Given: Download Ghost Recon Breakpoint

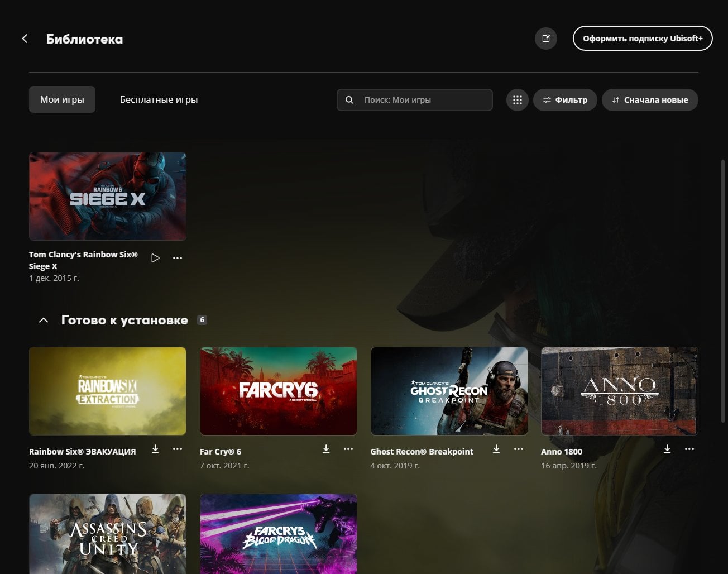Looking at the screenshot, I should tap(496, 449).
